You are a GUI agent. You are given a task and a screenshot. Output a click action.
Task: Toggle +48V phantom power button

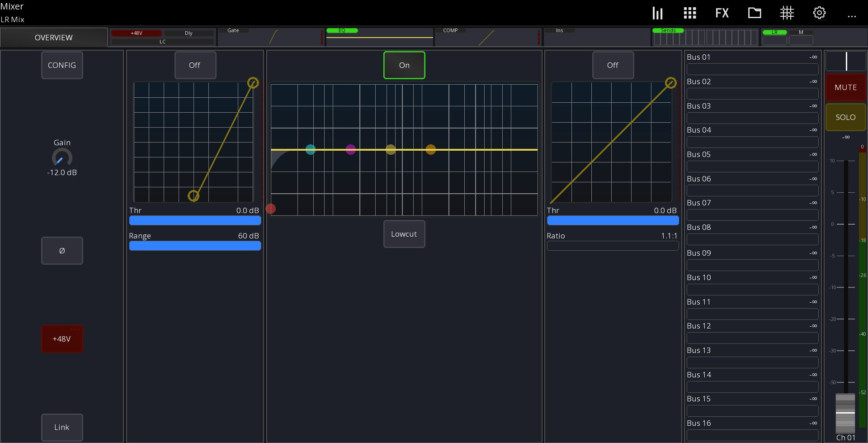[62, 339]
